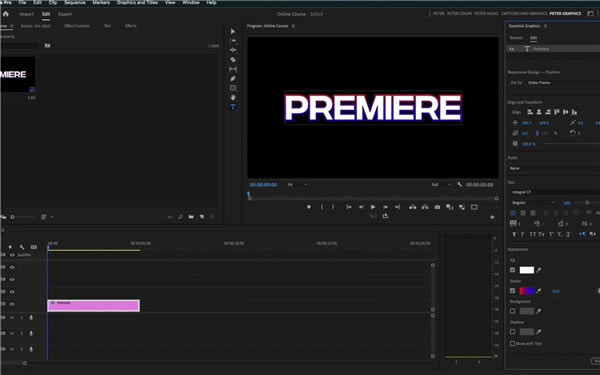The width and height of the screenshot is (600, 375).
Task: Select the Pen tool
Action: click(233, 78)
